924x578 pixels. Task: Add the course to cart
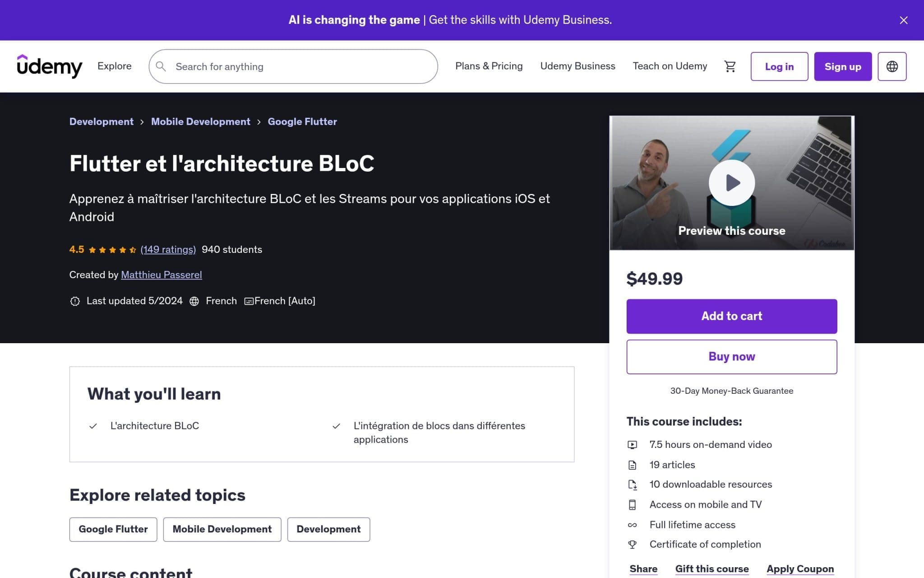click(731, 316)
